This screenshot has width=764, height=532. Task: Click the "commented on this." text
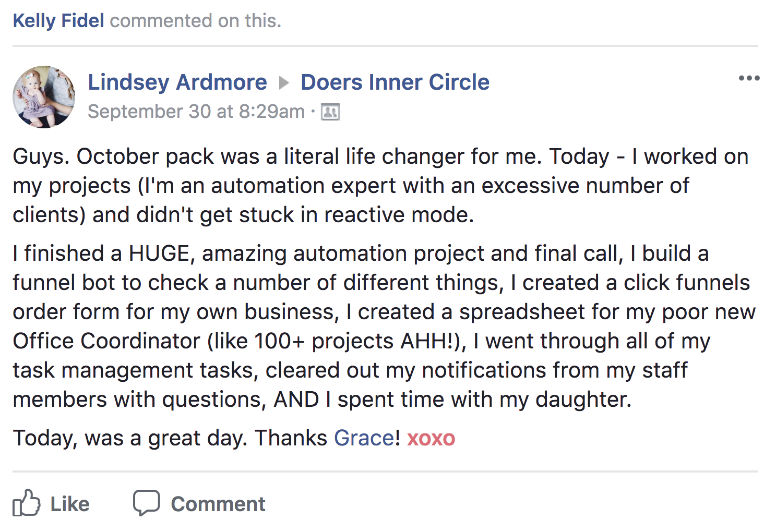pos(195,21)
